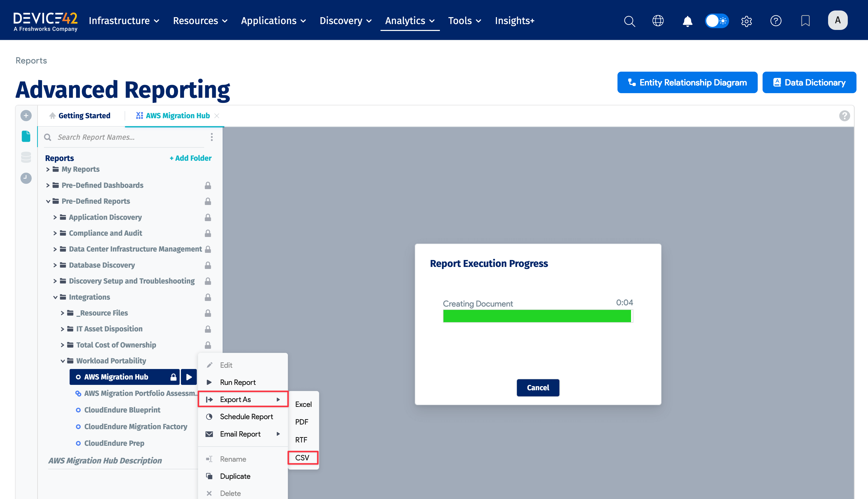Screen dimensions: 868x499
Task: Click the play button beside AWS Migration Hub
Action: 189,377
